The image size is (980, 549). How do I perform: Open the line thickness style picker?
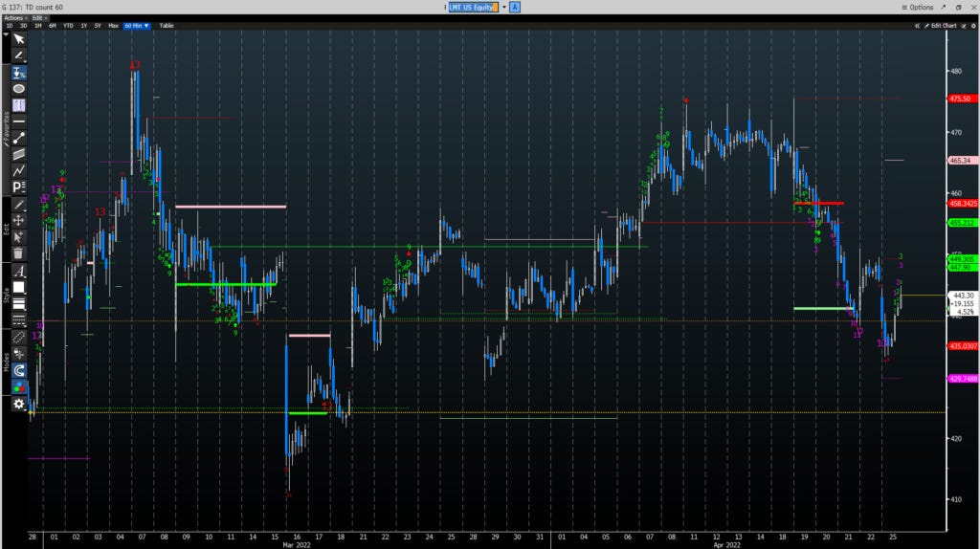19,303
